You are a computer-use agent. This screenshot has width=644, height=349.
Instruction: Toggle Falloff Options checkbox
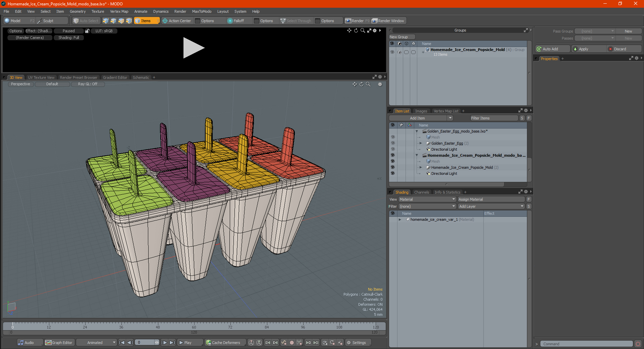[x=257, y=21]
